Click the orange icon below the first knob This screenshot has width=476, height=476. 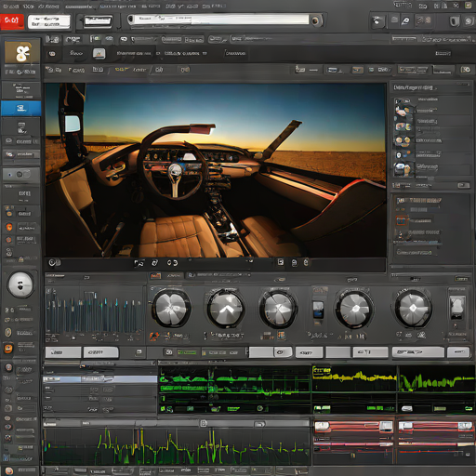tap(154, 336)
